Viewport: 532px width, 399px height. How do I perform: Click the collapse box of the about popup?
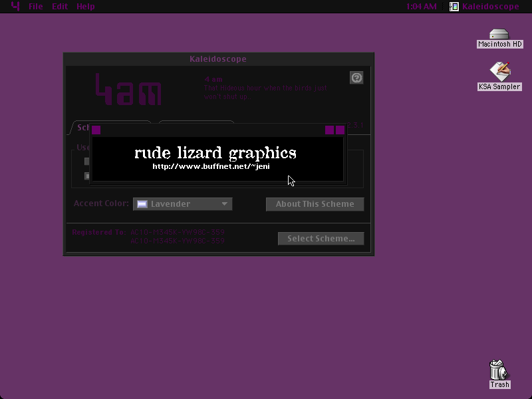point(340,130)
